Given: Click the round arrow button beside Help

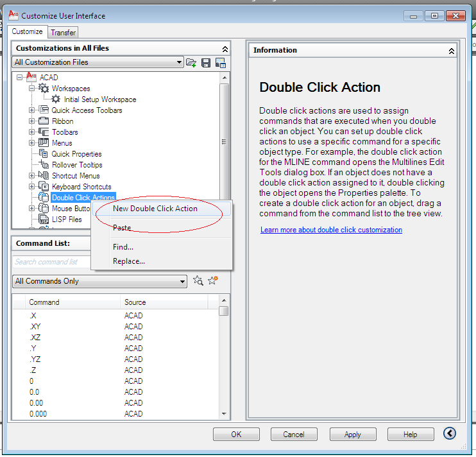Looking at the screenshot, I should [449, 433].
